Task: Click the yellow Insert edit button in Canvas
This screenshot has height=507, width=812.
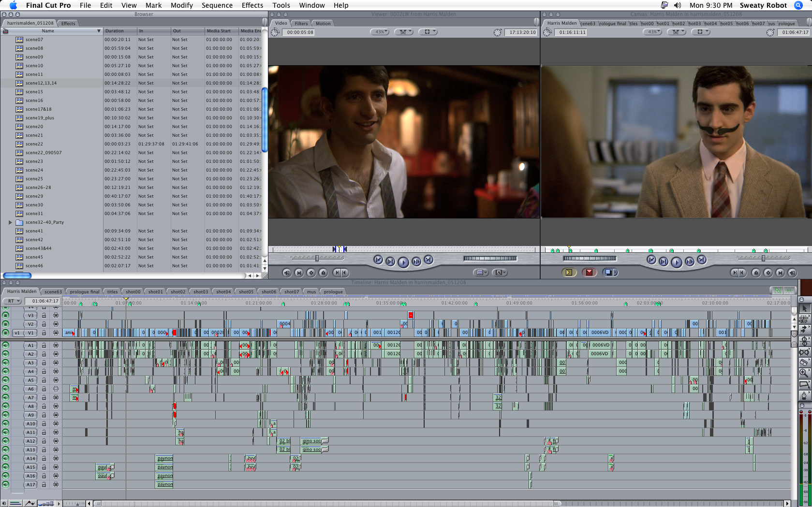Action: coord(569,273)
